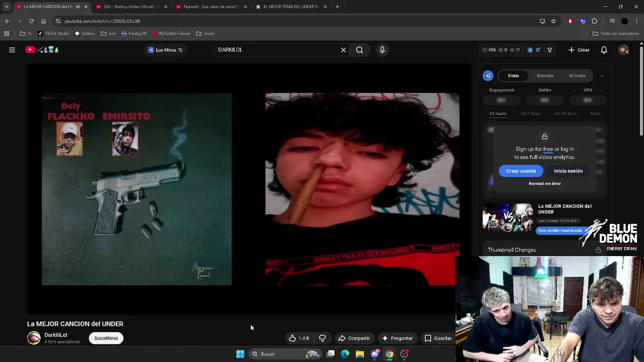Open Chrome three-dot menu
Viewport: 644px width, 362px height.
[637, 21]
